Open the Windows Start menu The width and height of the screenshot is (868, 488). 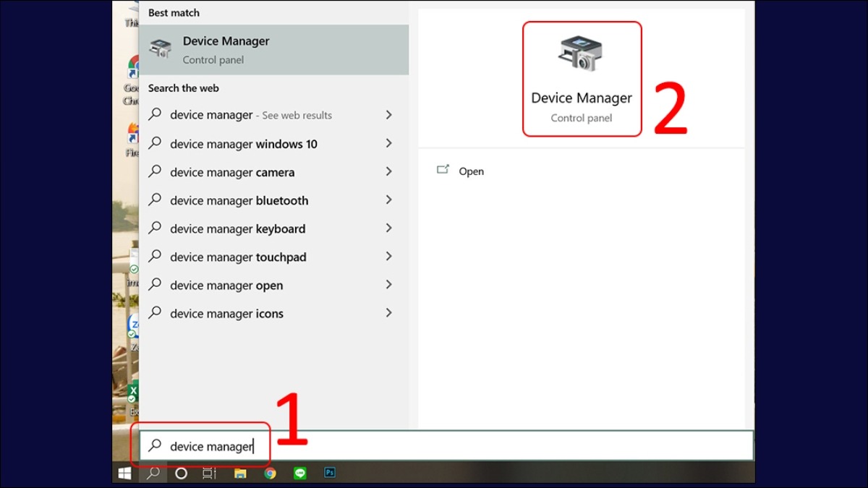coord(124,474)
